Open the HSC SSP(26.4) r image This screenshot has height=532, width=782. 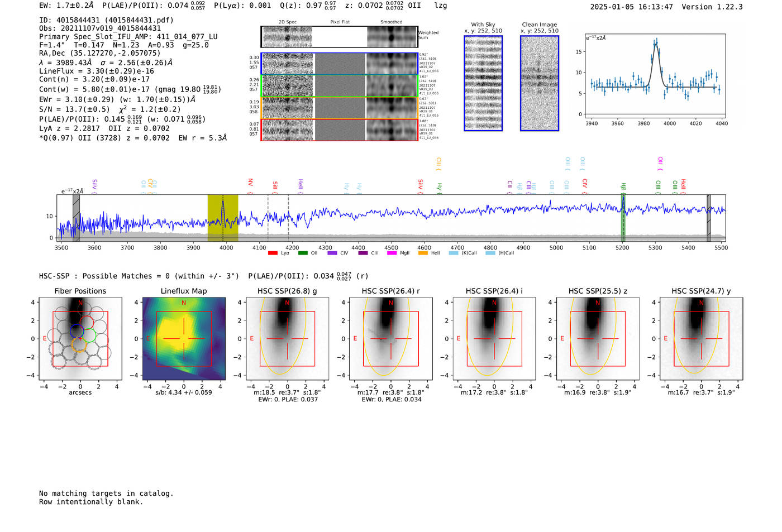point(391,339)
